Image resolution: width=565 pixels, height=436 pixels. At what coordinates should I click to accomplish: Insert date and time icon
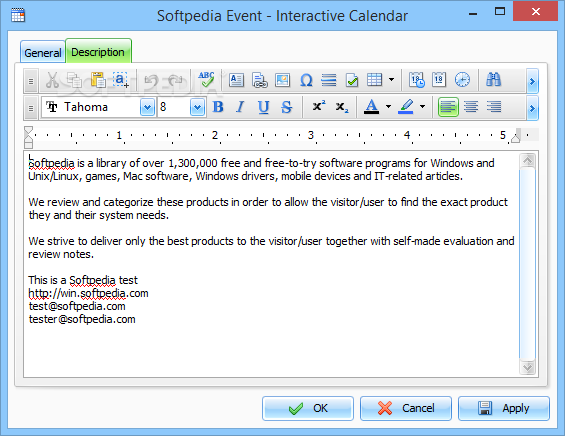point(417,80)
